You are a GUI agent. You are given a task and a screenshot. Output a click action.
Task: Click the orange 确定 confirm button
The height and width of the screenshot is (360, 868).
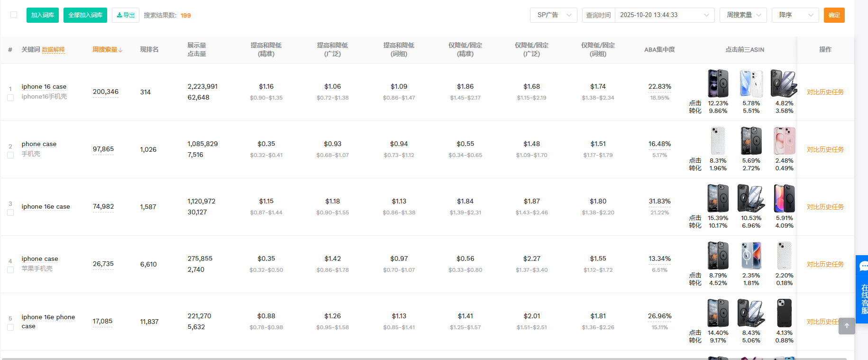coord(834,15)
